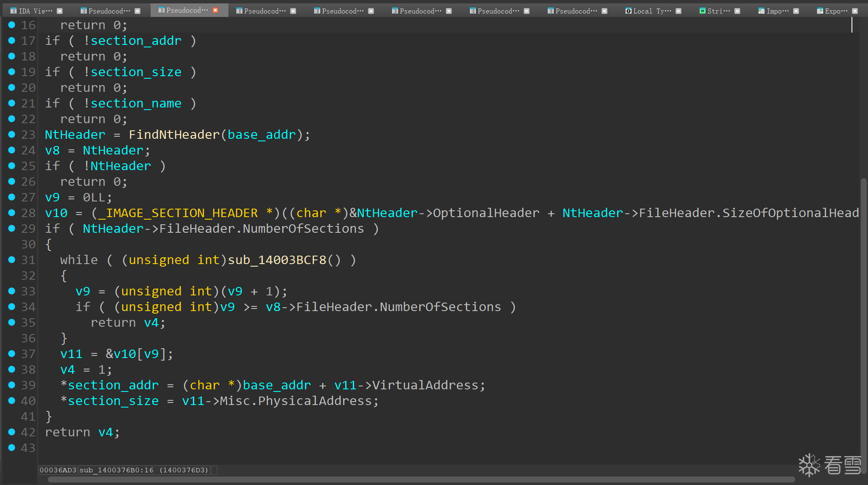Viewport: 868px width, 485px height.
Task: Close the active Pseudocode tab via its red X
Action: [215, 10]
